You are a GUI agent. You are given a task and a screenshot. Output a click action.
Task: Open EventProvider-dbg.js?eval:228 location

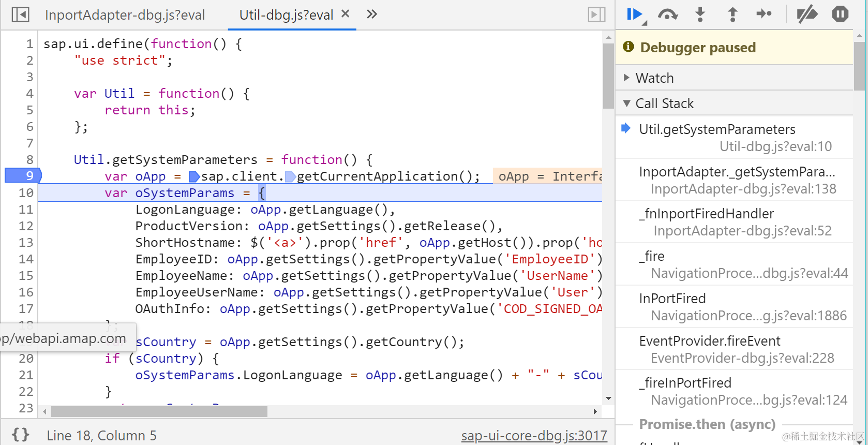click(x=742, y=358)
